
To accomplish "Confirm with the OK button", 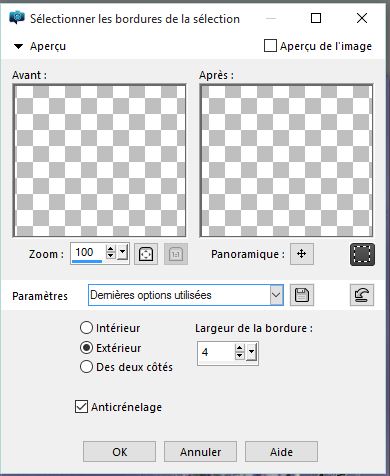I will (x=119, y=452).
